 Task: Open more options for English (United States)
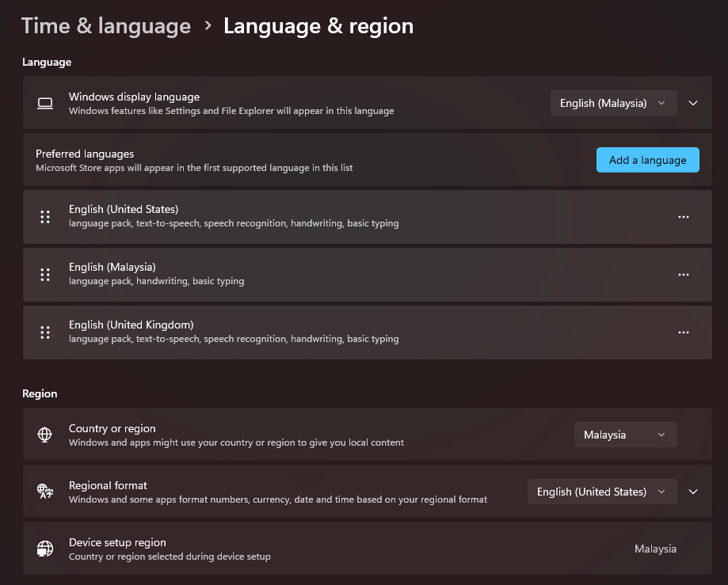pyautogui.click(x=684, y=217)
